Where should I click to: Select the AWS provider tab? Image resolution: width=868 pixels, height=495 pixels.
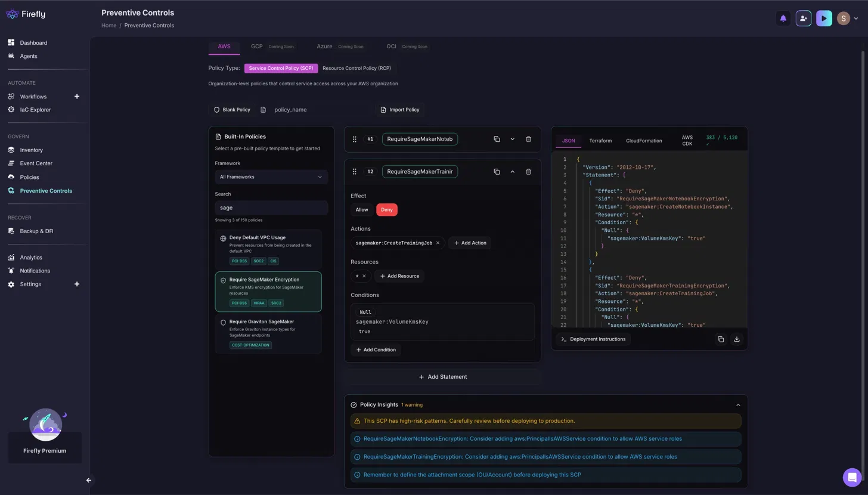pos(224,47)
